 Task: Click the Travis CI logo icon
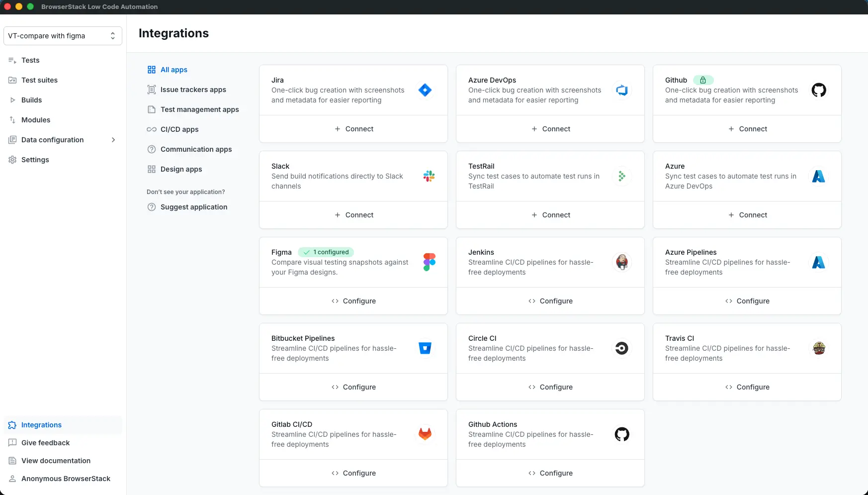click(x=819, y=348)
